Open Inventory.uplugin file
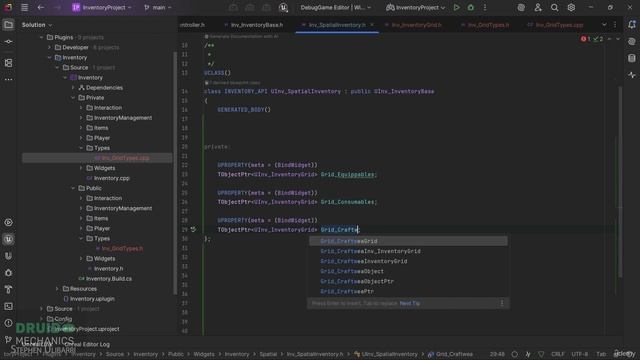The width and height of the screenshot is (640, 360). click(x=92, y=299)
